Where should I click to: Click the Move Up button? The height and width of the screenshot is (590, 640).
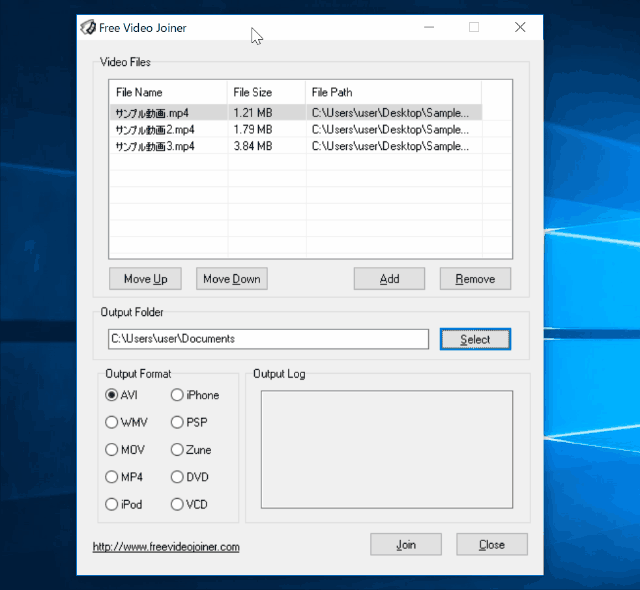(x=145, y=279)
